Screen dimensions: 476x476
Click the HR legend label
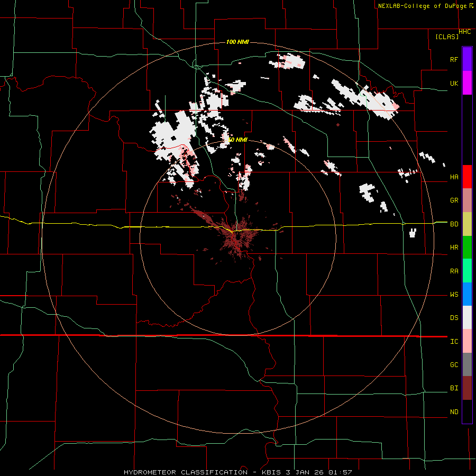point(454,247)
